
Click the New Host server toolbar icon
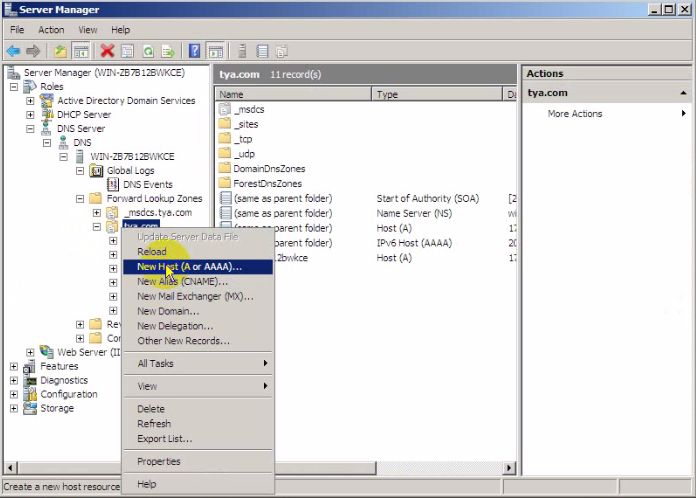coord(242,51)
